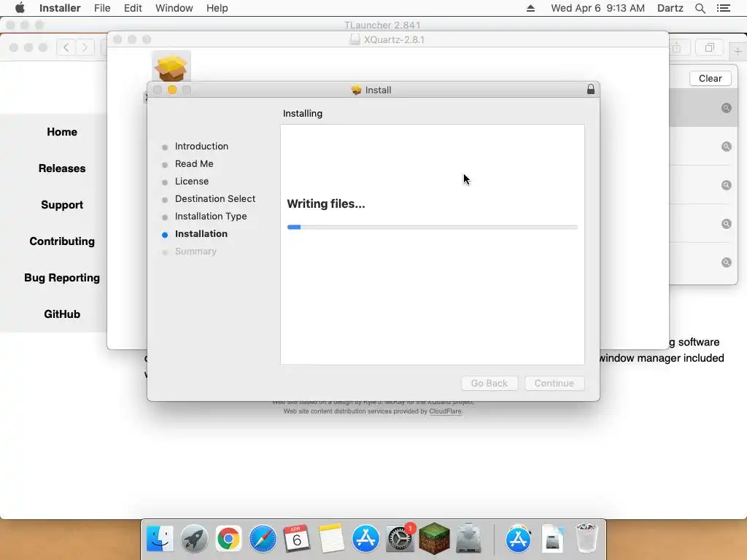Open Finder from the Dock
The height and width of the screenshot is (560, 747).
coord(160,539)
